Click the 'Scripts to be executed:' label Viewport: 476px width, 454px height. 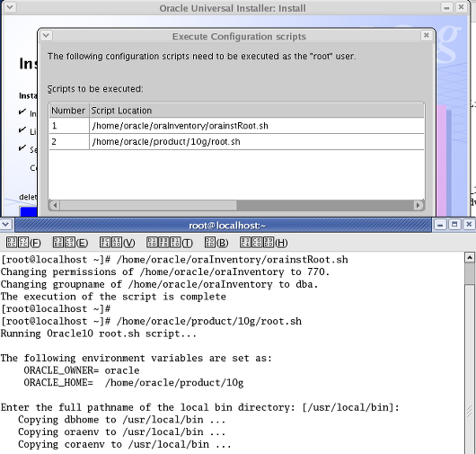point(95,89)
